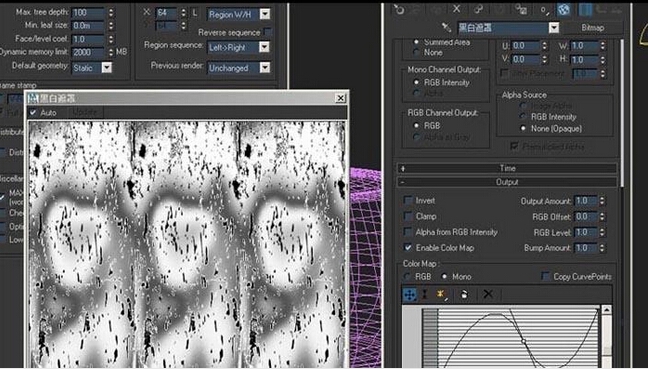The image size is (648, 369).
Task: Click the Face/level coef field
Action: point(88,39)
